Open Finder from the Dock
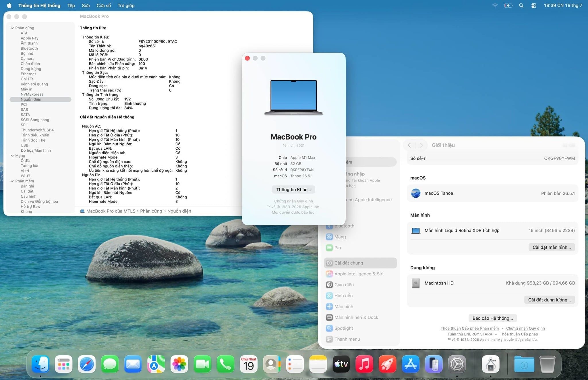This screenshot has width=588, height=380. point(40,364)
